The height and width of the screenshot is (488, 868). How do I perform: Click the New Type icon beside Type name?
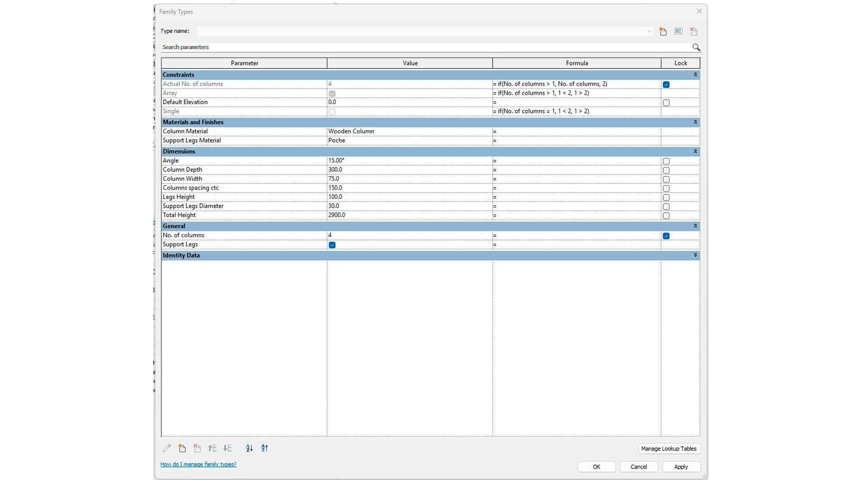[663, 31]
